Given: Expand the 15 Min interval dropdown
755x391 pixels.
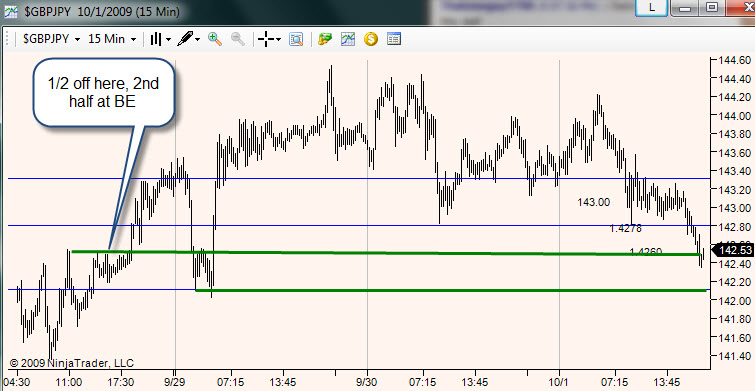Looking at the screenshot, I should coord(112,39).
